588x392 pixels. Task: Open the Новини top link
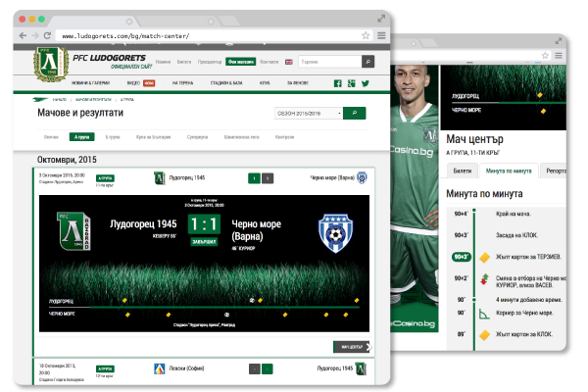click(x=163, y=62)
